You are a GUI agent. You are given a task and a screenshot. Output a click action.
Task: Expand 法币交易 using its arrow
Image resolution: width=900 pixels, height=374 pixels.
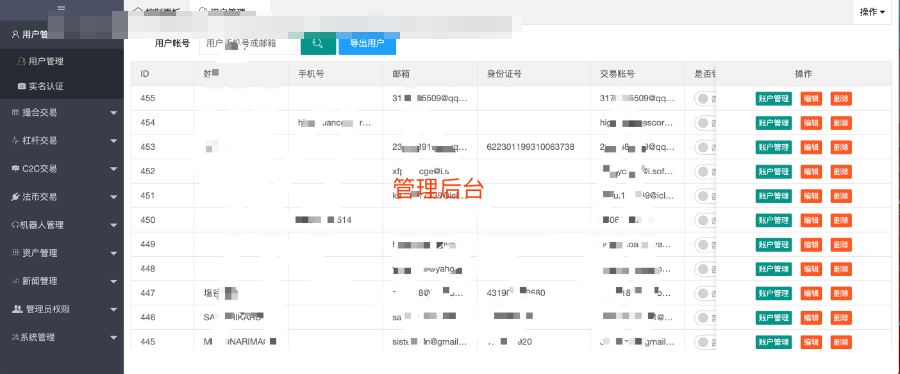coord(113,197)
